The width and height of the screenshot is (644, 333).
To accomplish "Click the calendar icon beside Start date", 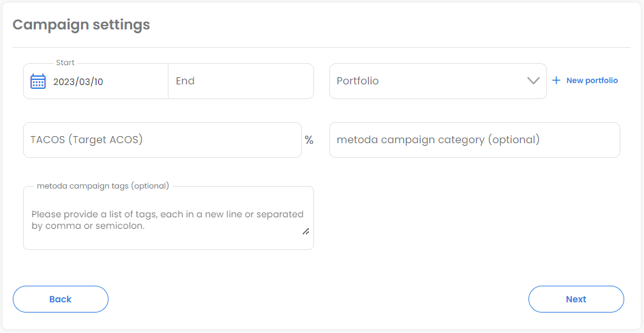I will (38, 81).
